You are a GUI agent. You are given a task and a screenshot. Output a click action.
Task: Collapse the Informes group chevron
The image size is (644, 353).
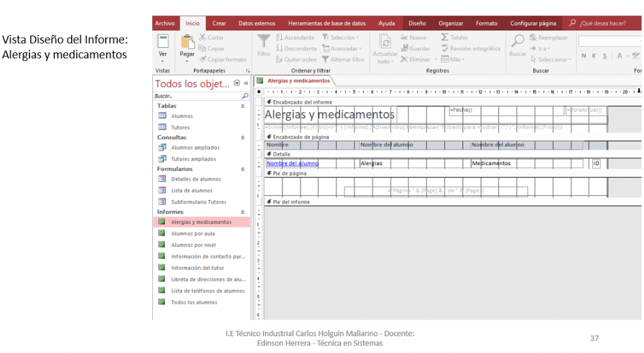[x=242, y=211]
